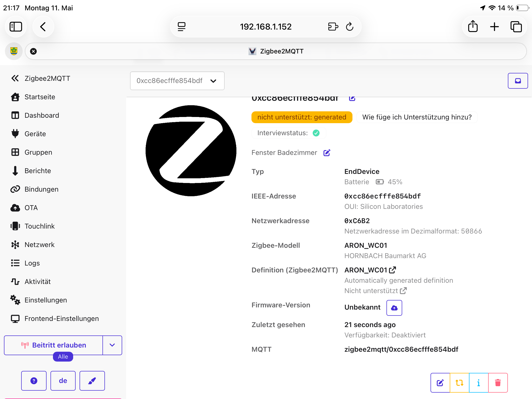This screenshot has height=399, width=532.
Task: Toggle the Safari sidebar panel
Action: pos(16,27)
